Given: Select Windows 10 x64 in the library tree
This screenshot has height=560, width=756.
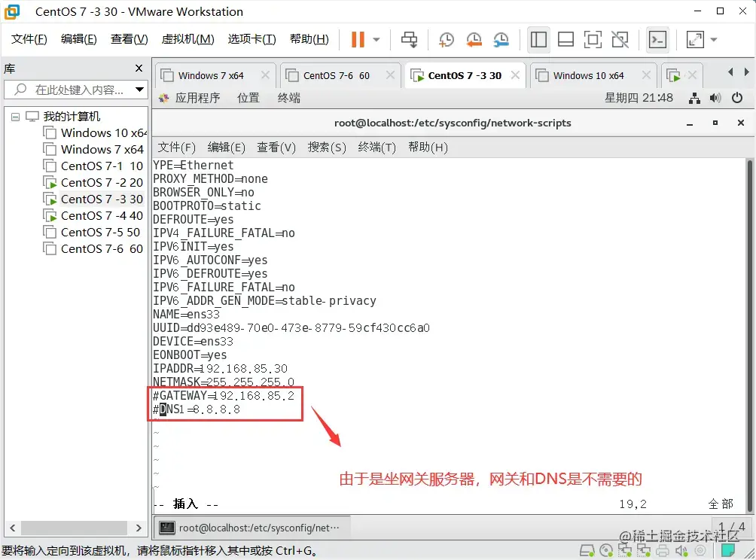Looking at the screenshot, I should point(95,132).
